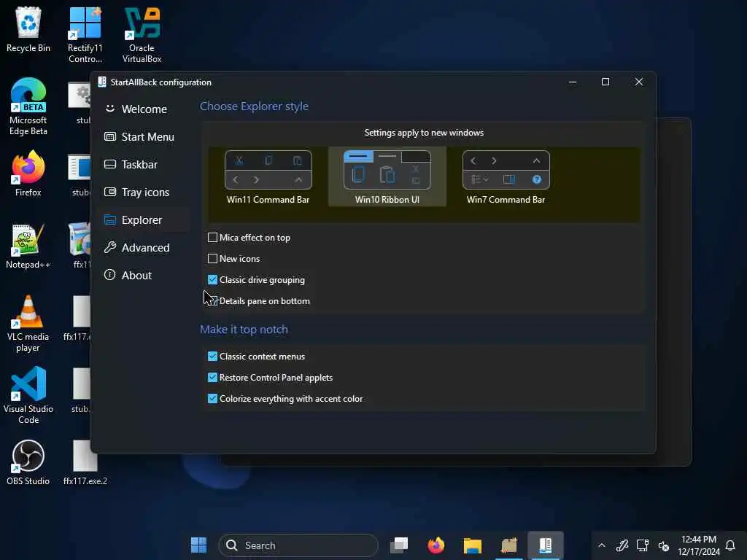Viewport: 747px width, 560px height.
Task: Choose Win10 Ribbon UI explorer style
Action: coord(387,177)
